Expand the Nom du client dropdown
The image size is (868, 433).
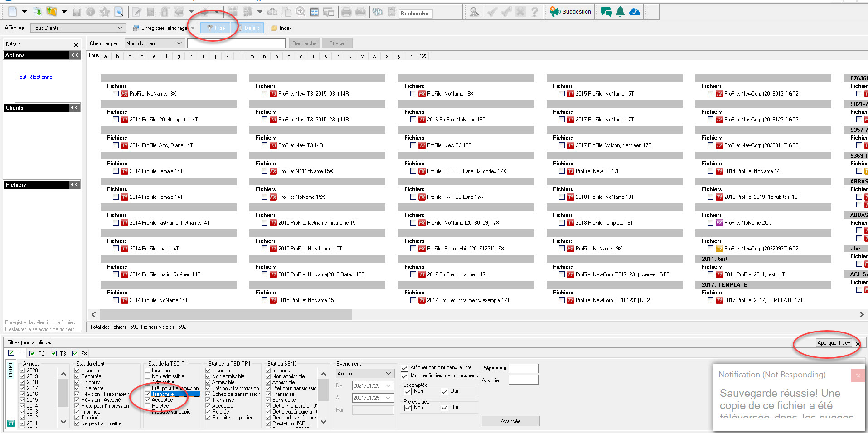154,43
